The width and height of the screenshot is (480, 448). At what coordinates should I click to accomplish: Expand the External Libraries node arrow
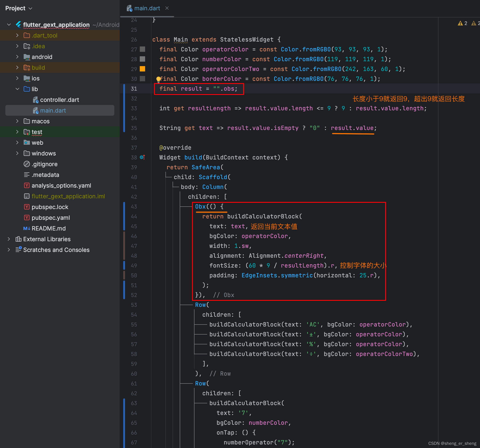[9, 239]
